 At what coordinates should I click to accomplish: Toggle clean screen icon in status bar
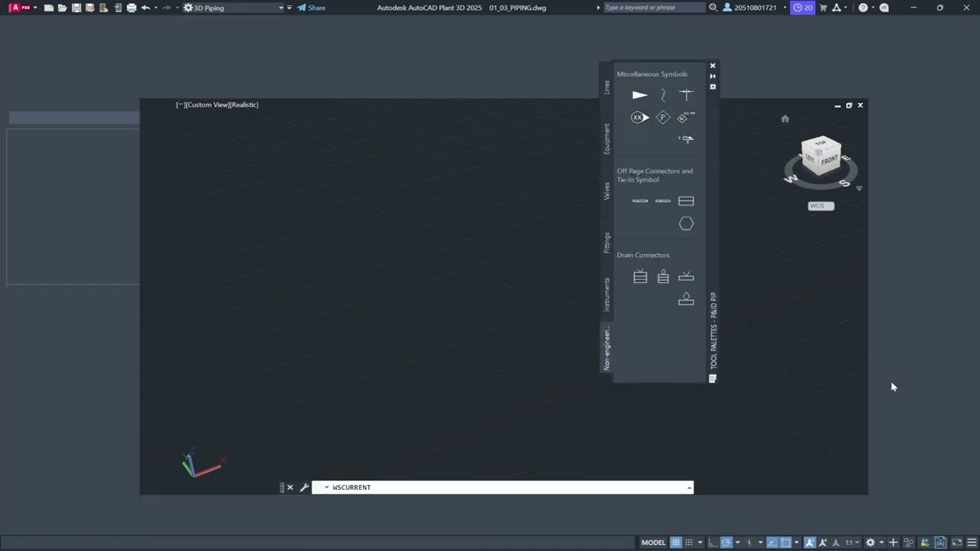tap(956, 543)
